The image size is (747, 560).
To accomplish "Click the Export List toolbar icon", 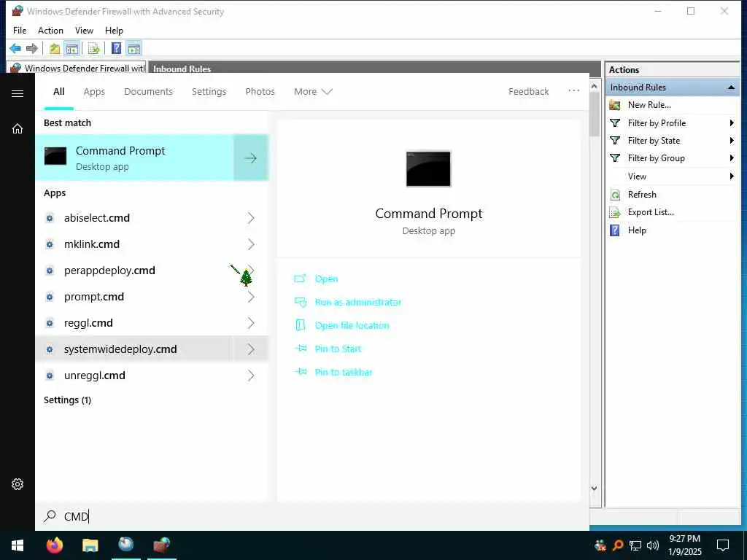I will click(x=94, y=48).
